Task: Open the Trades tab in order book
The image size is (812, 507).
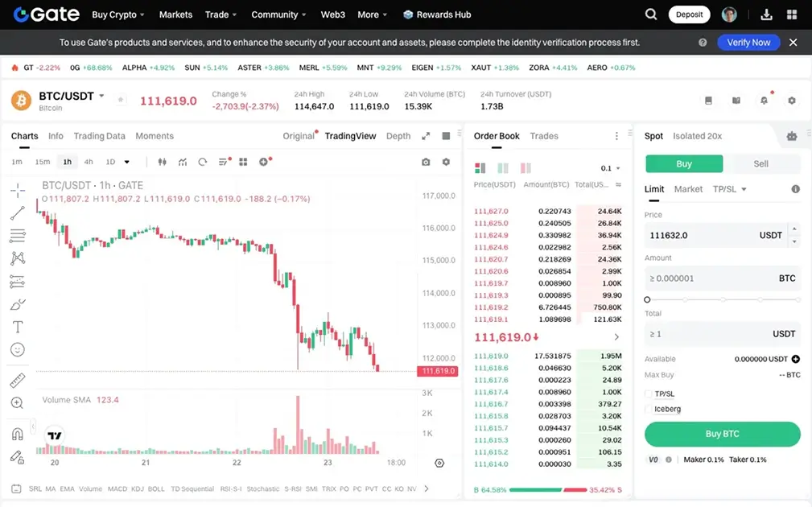Action: click(x=544, y=136)
